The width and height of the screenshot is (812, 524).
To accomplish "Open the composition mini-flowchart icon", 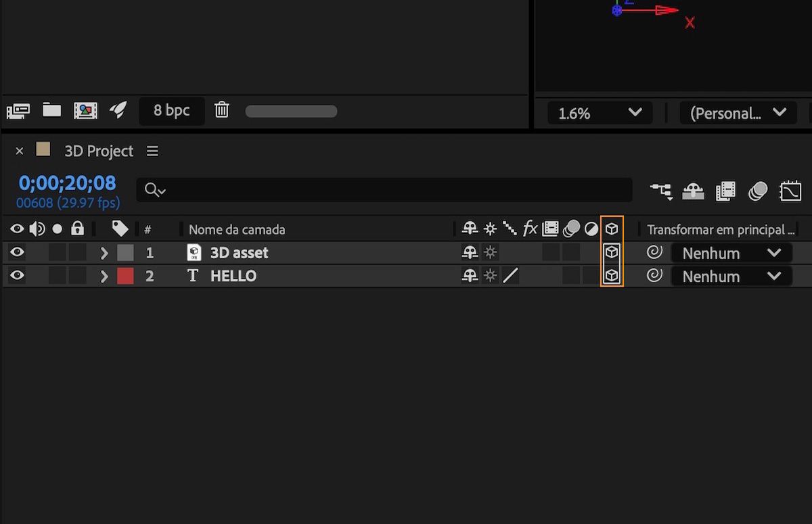I will click(661, 191).
